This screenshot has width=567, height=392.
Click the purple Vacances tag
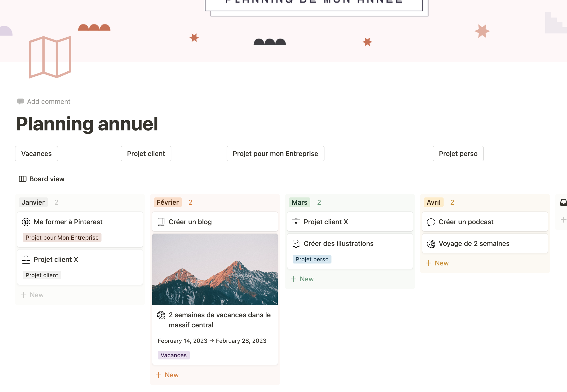tap(173, 355)
